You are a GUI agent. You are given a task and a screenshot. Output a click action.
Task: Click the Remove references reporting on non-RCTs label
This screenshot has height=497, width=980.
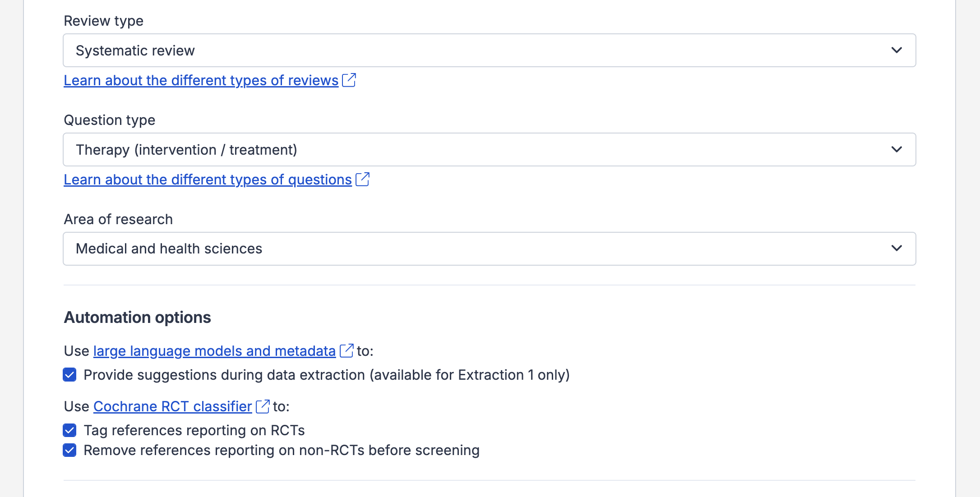coord(281,450)
